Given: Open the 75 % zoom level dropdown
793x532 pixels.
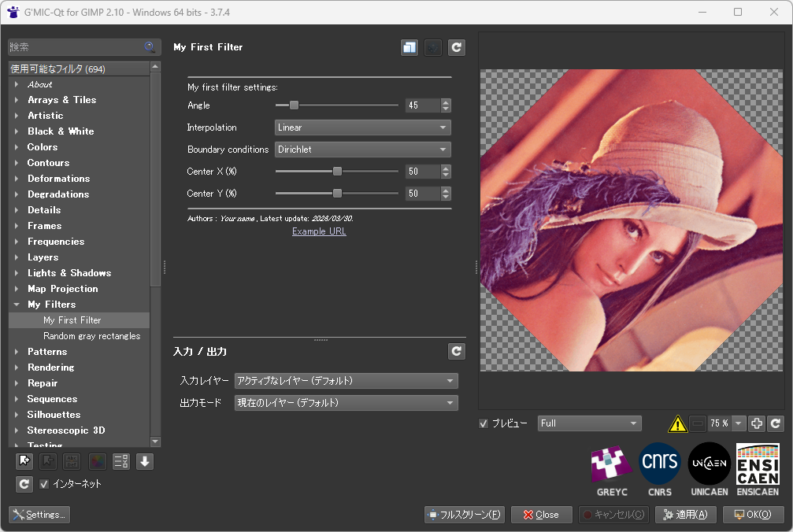Looking at the screenshot, I should tap(739, 423).
